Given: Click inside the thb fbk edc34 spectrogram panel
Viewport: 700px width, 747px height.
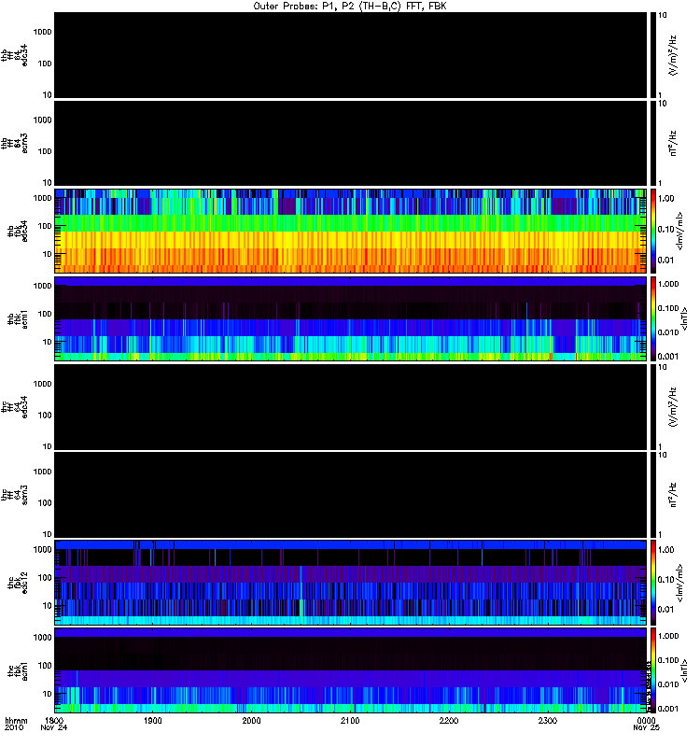Looking at the screenshot, I should [x=350, y=231].
